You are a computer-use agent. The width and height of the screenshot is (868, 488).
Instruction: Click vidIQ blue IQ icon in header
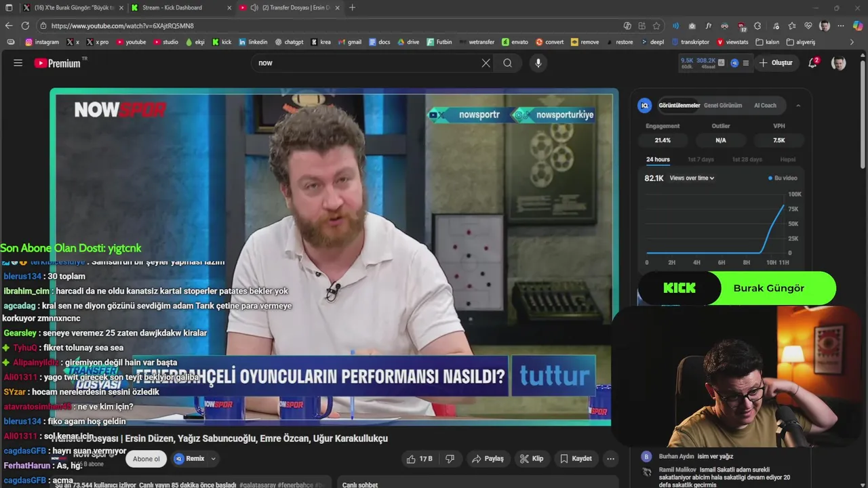tap(734, 63)
